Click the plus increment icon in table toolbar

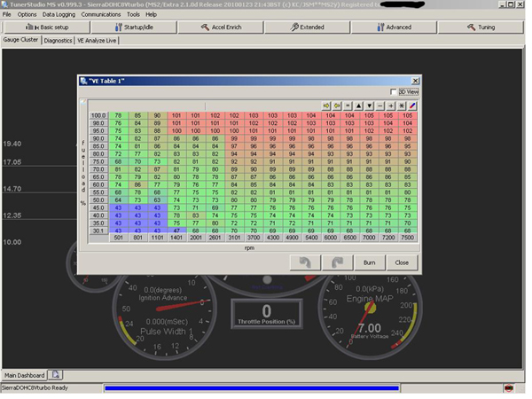tap(391, 105)
